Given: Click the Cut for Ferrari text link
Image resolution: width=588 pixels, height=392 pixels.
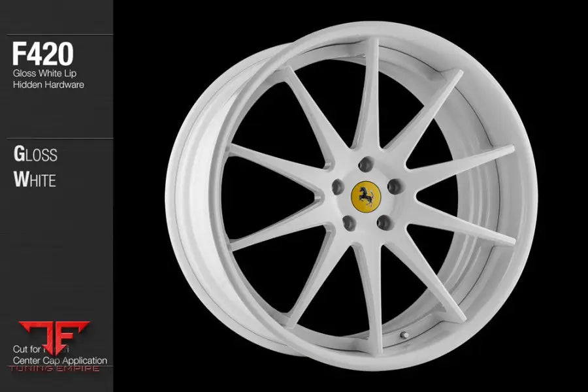Looking at the screenshot, I should [42, 350].
